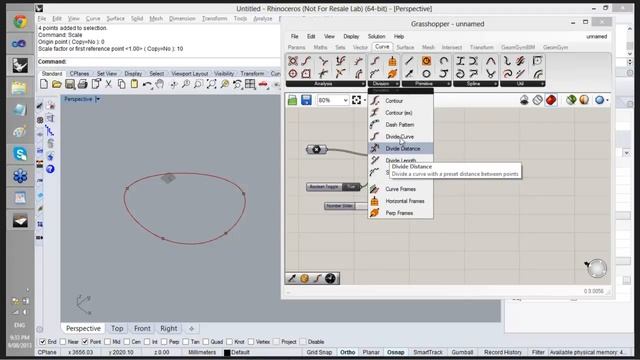Open the blue sphere preview settings dropdown
Screen dimensions: 640x360
(x=607, y=100)
